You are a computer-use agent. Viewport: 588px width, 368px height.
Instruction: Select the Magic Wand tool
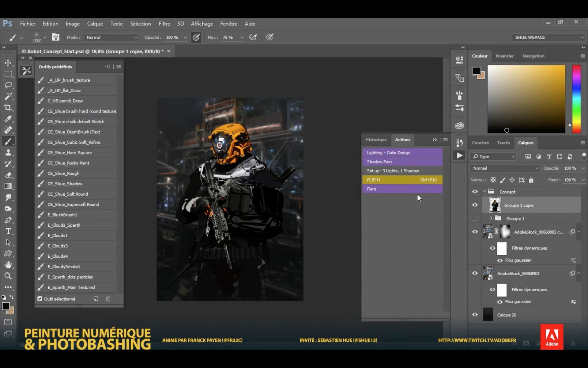tap(8, 96)
